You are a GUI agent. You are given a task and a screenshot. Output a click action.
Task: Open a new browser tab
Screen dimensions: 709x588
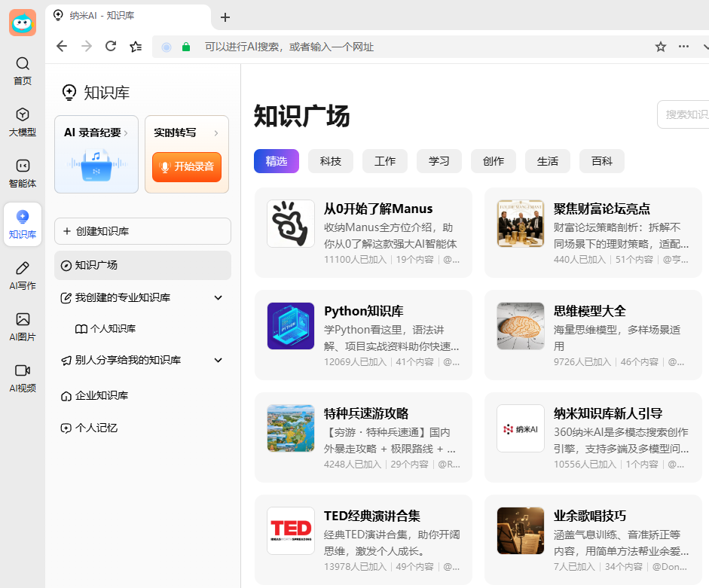(x=225, y=17)
